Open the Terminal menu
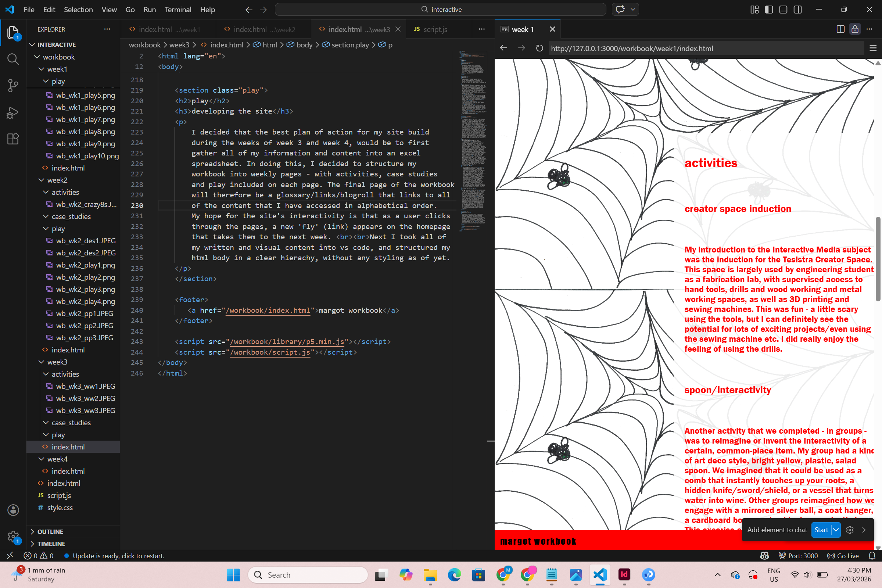This screenshot has width=882, height=588. pos(178,10)
